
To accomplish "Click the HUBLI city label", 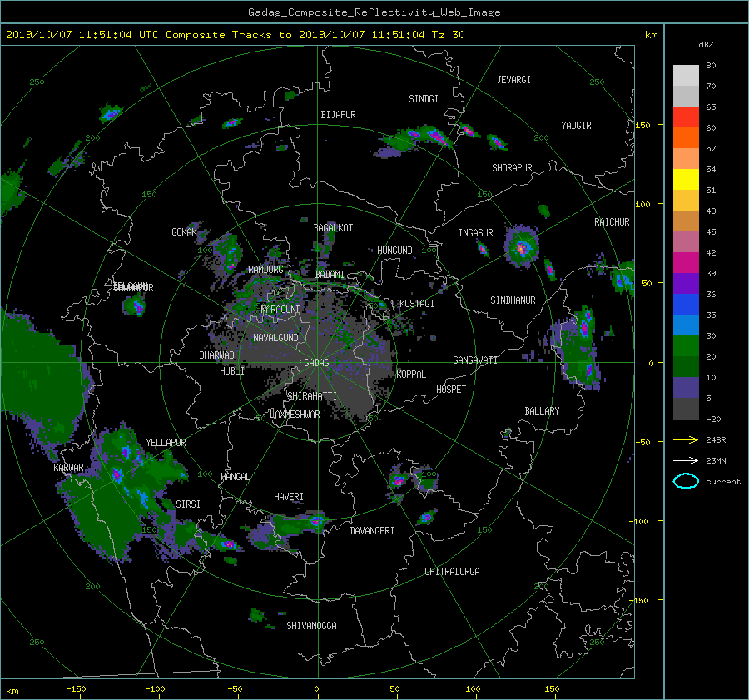I will pyautogui.click(x=232, y=371).
